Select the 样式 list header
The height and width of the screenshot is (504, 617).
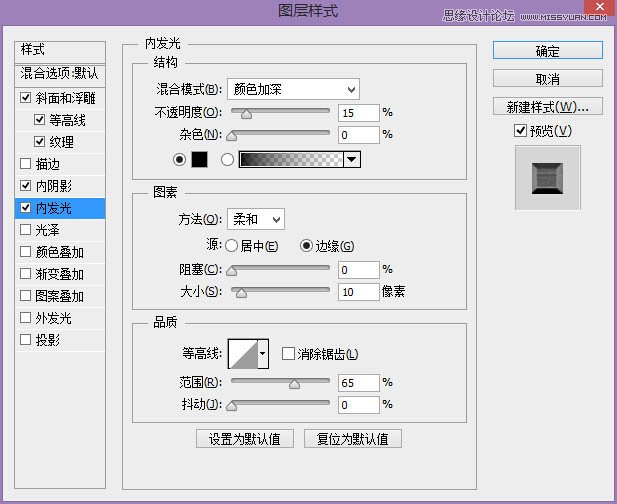click(x=60, y=51)
